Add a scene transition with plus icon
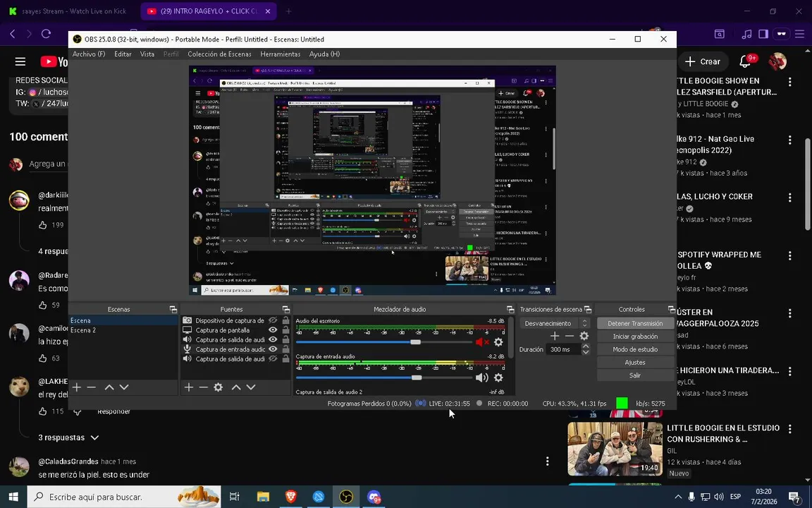Viewport: 812px width, 508px height. 555,336
